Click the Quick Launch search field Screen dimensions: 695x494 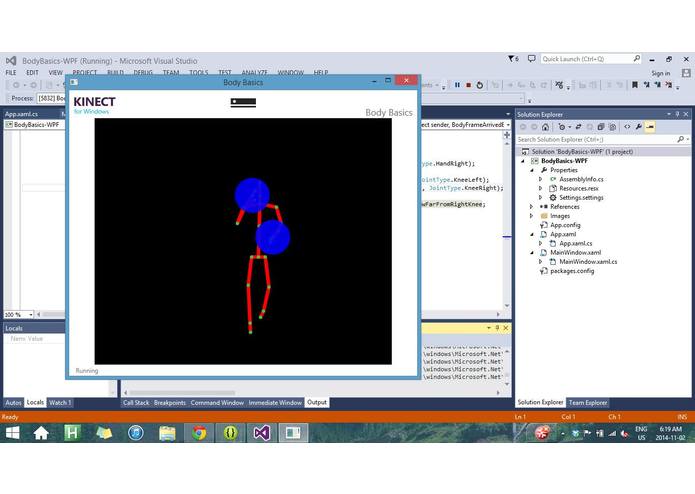point(590,58)
